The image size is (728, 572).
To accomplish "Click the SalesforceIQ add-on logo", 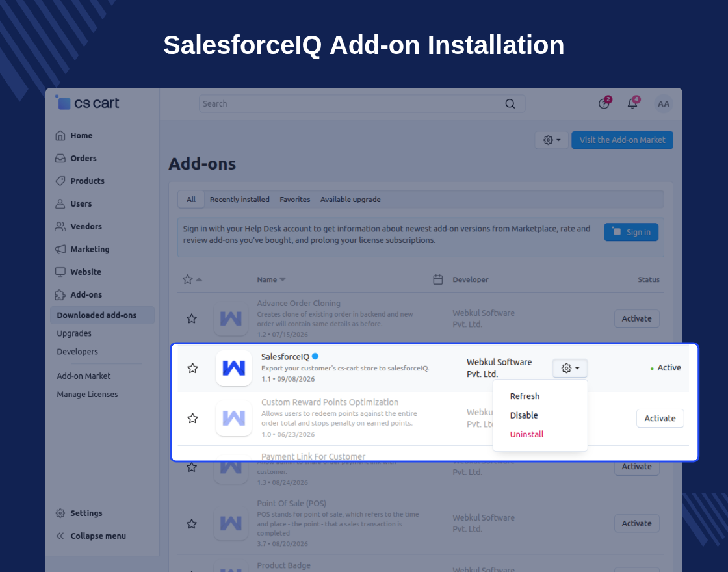I will 233,368.
